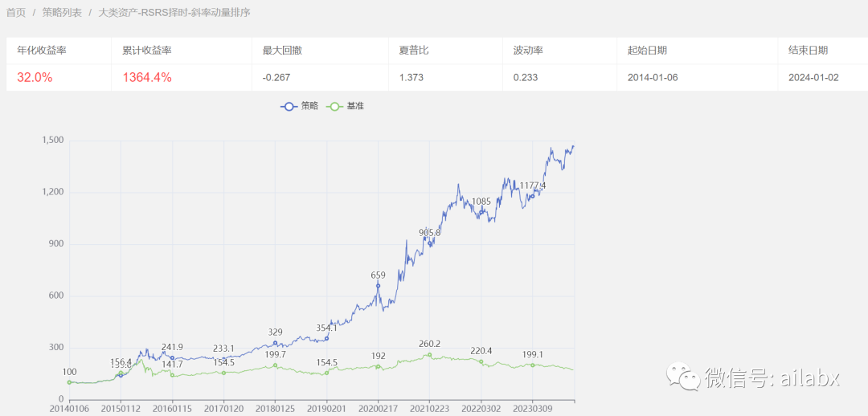868x416 pixels.
Task: Click the x-axis label 20160115
Action: click(172, 410)
